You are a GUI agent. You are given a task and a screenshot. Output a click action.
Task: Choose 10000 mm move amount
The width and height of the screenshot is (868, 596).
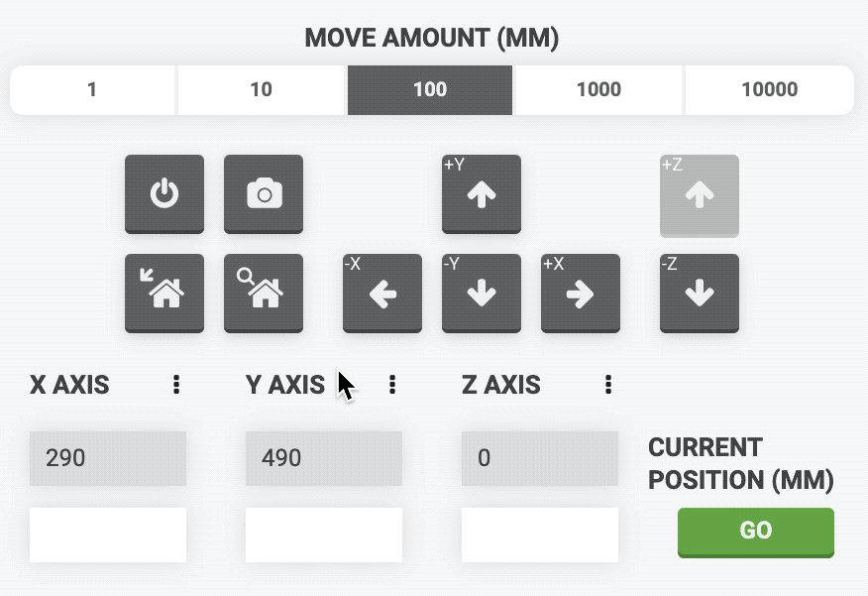pyautogui.click(x=769, y=90)
